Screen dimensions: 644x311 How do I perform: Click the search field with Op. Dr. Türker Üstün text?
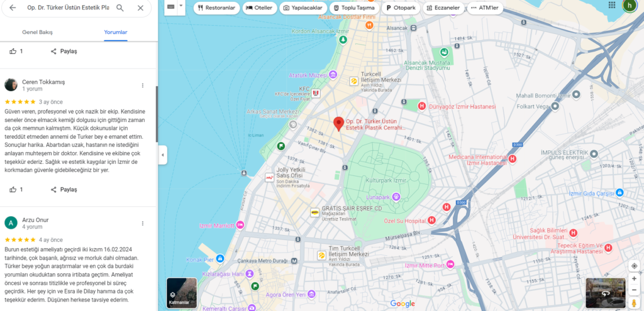pos(68,8)
